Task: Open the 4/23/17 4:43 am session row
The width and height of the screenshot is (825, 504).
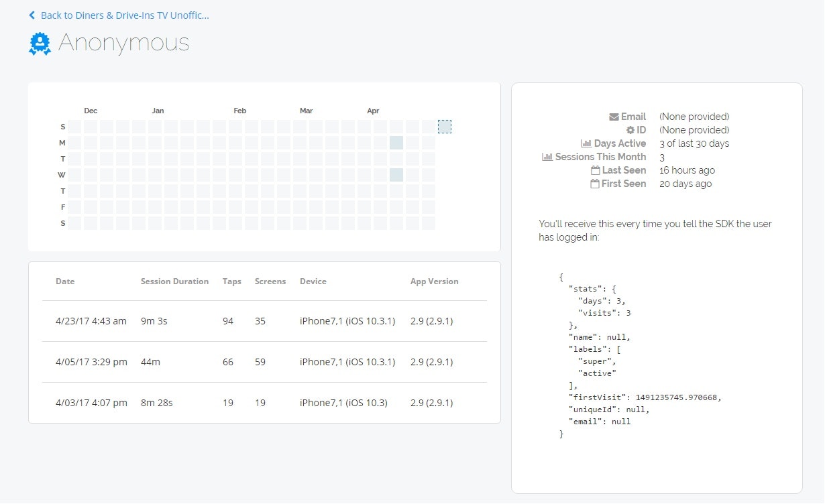Action: pyautogui.click(x=264, y=321)
